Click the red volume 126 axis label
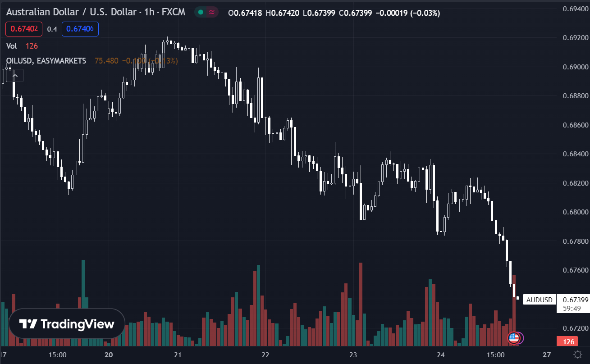The image size is (590, 364). [568, 341]
